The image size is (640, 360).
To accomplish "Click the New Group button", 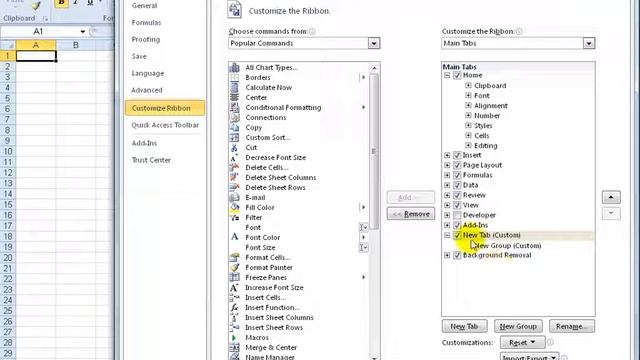I will [518, 326].
